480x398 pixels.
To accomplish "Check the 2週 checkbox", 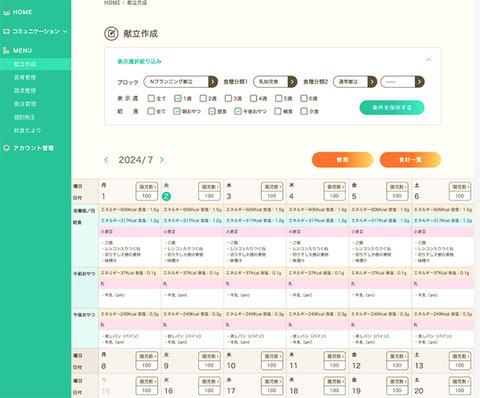I will (203, 98).
